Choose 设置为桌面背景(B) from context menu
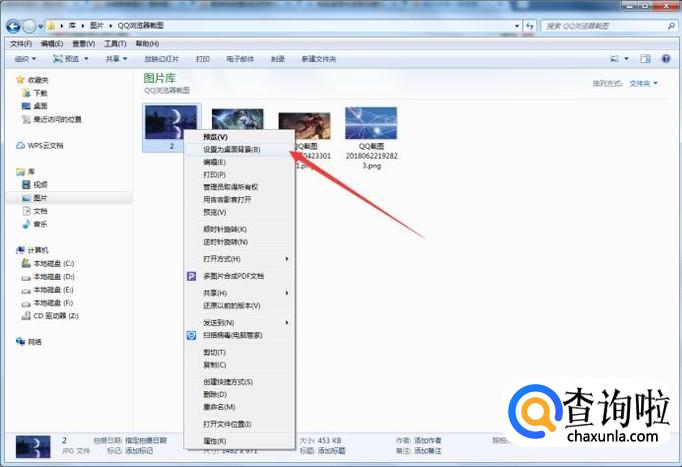The image size is (682, 467). pos(238,149)
